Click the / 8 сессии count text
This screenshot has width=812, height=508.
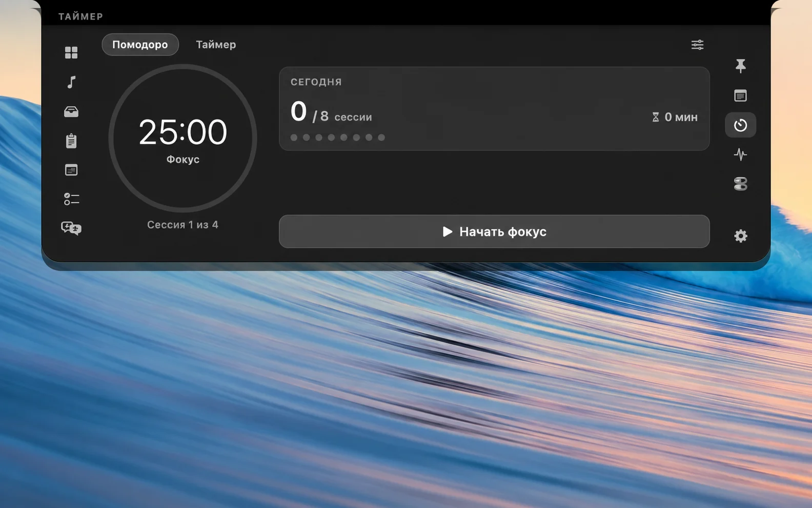click(342, 116)
